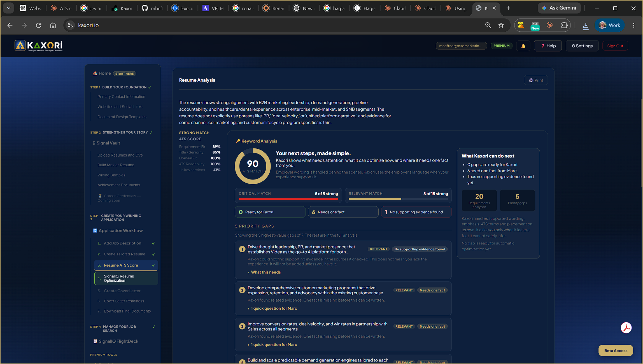
Task: Click the Critical Match progress bar
Action: point(288,199)
